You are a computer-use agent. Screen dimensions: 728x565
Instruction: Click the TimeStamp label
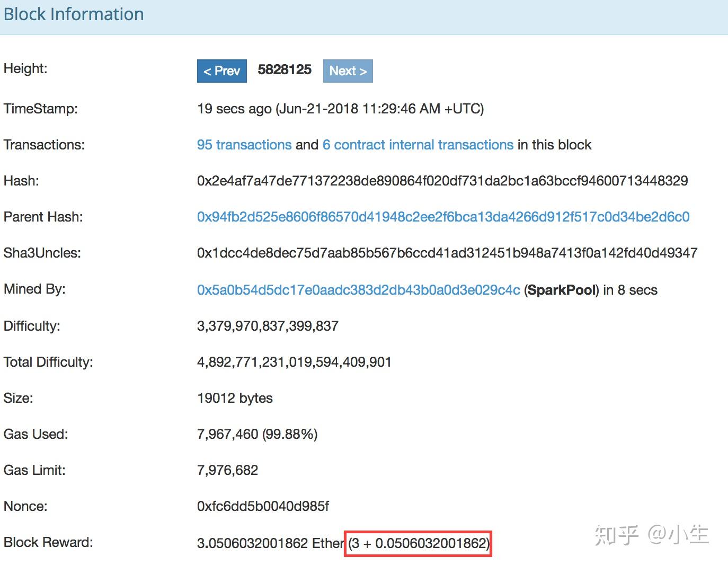tap(41, 109)
